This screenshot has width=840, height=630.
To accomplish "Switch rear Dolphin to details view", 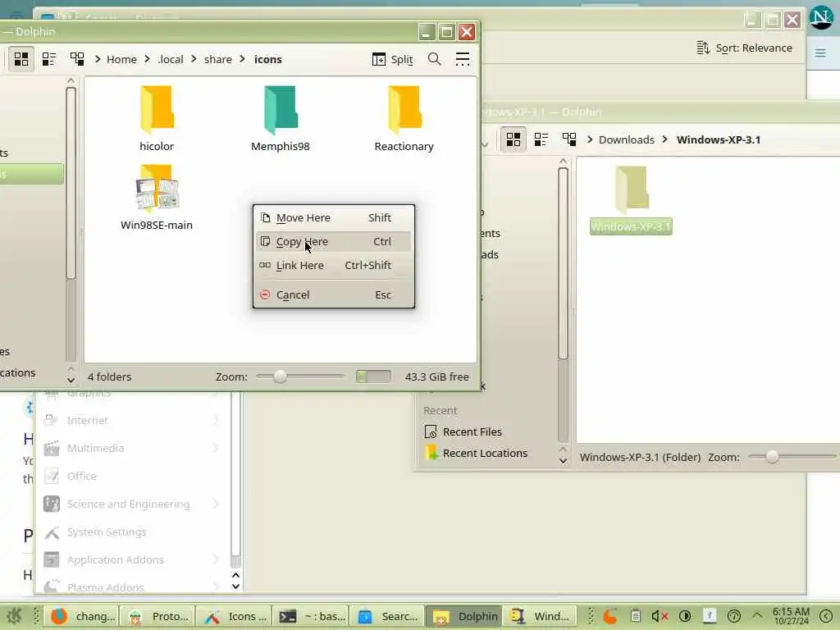I will point(569,139).
